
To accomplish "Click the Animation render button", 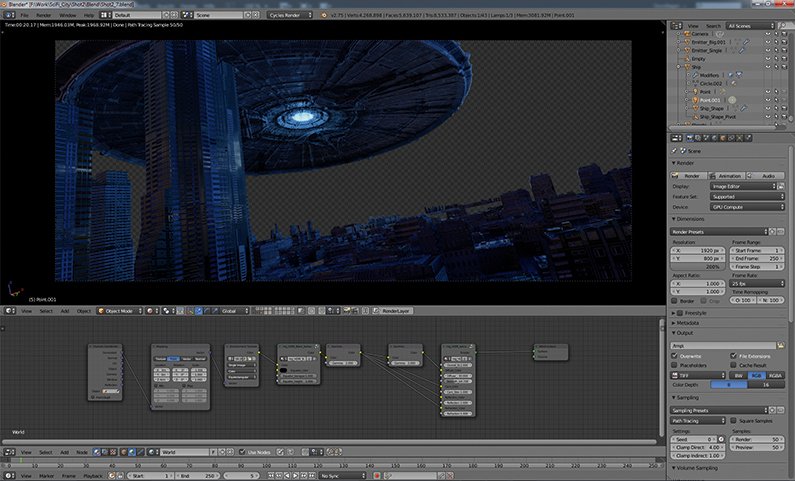I will (727, 175).
